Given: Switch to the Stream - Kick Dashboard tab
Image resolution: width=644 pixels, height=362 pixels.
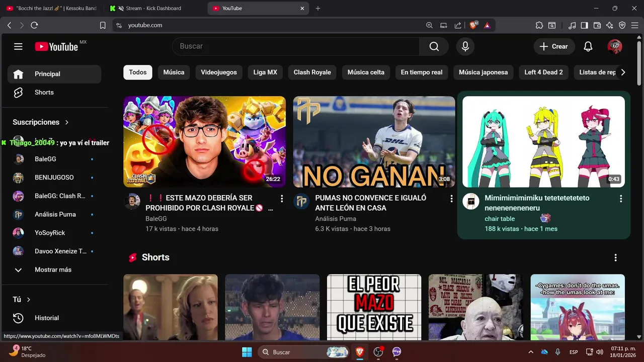Looking at the screenshot, I should pos(154,8).
